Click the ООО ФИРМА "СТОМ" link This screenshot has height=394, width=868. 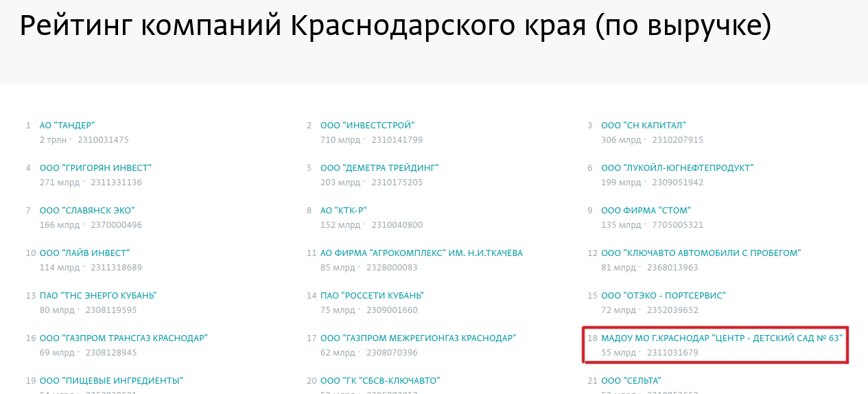click(x=646, y=211)
